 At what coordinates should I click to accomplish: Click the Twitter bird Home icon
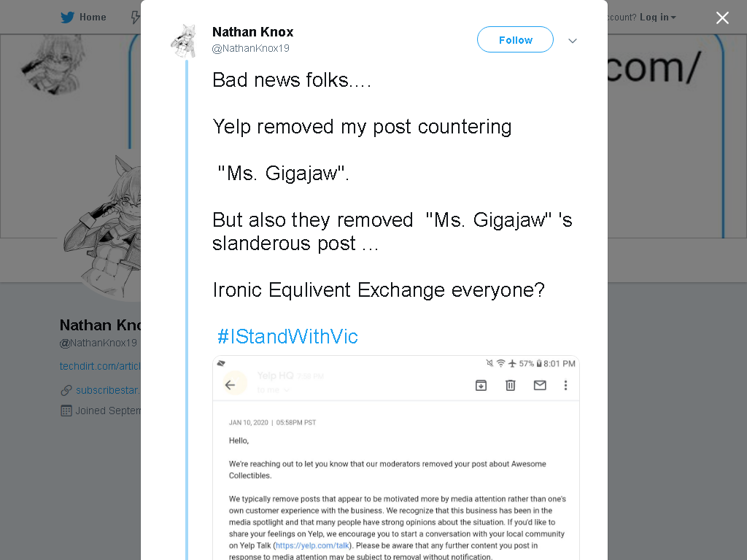pos(68,17)
